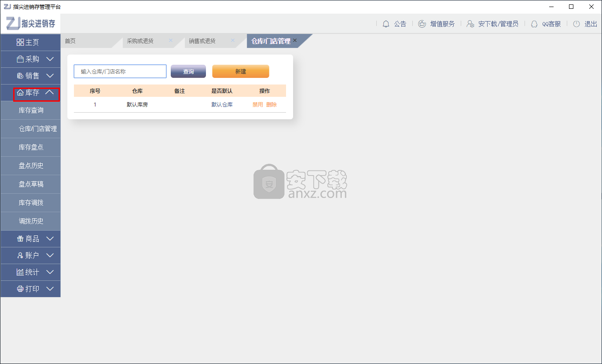Click the 查询 button
The height and width of the screenshot is (364, 602).
point(188,71)
